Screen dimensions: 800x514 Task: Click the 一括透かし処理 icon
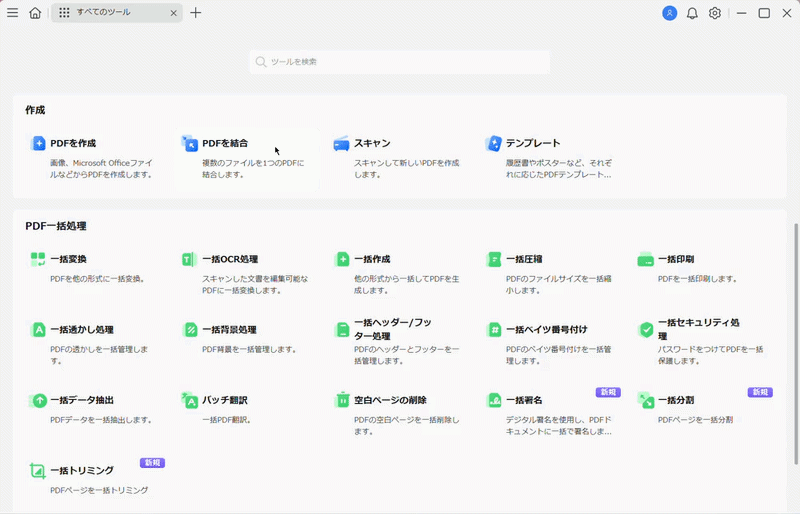tap(38, 330)
